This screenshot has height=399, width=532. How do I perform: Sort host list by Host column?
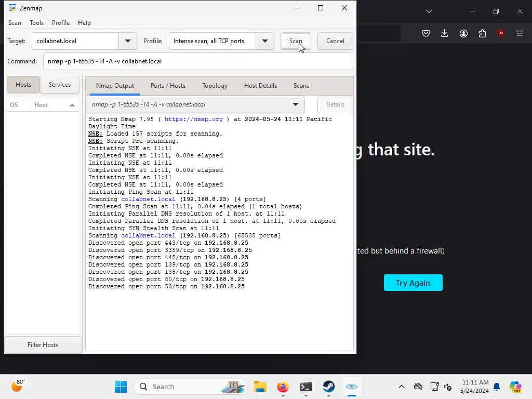point(41,105)
